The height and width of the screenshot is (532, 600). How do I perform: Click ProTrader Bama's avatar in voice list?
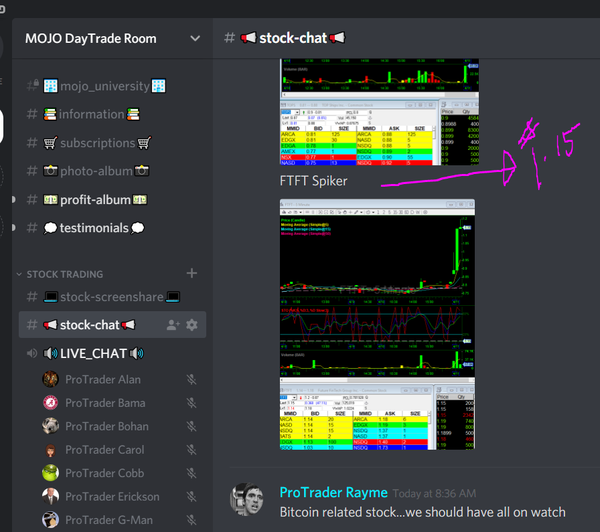click(x=49, y=403)
